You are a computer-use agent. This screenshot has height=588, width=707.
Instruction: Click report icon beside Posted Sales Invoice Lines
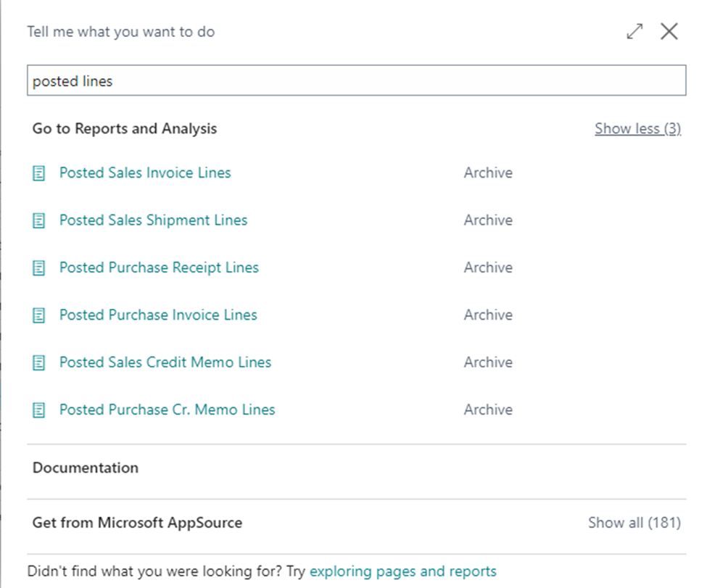point(39,173)
